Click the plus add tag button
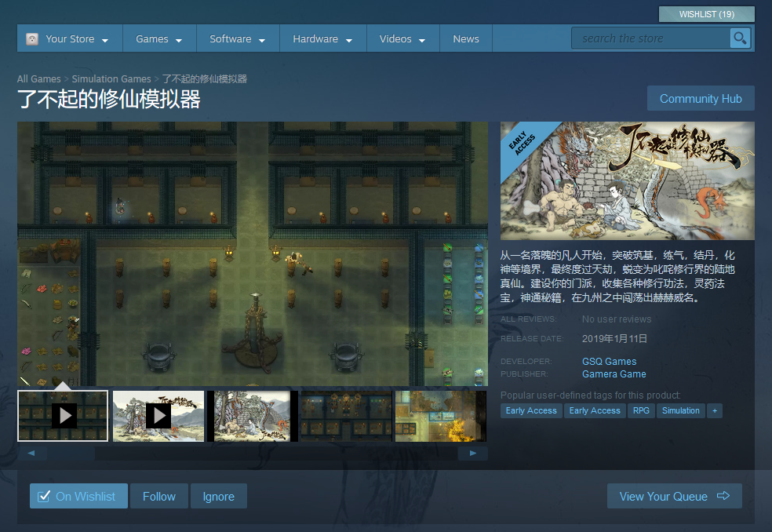The width and height of the screenshot is (772, 532). (x=715, y=410)
